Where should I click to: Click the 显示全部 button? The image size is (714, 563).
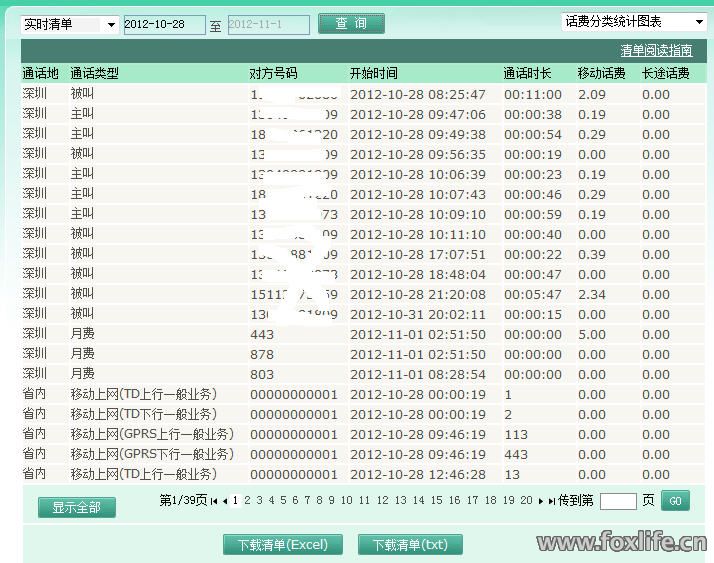[76, 507]
